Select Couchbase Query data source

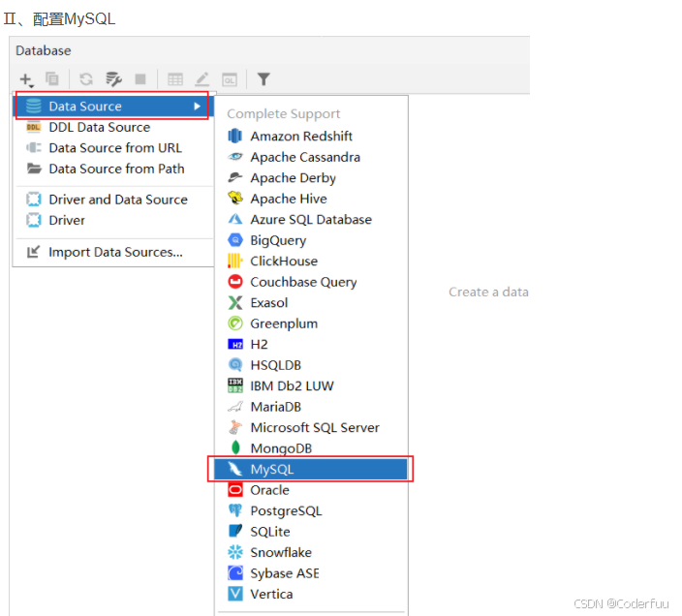(x=311, y=282)
